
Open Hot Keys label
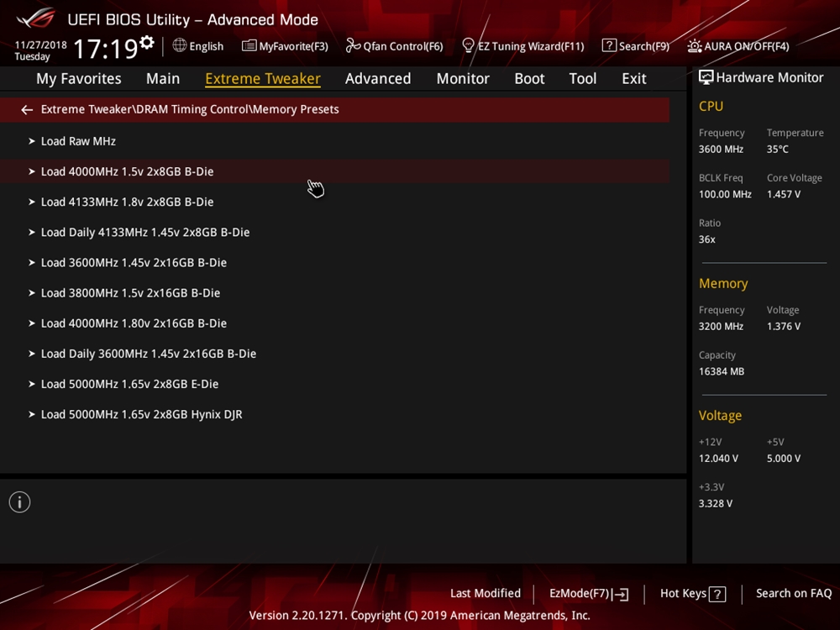click(683, 594)
